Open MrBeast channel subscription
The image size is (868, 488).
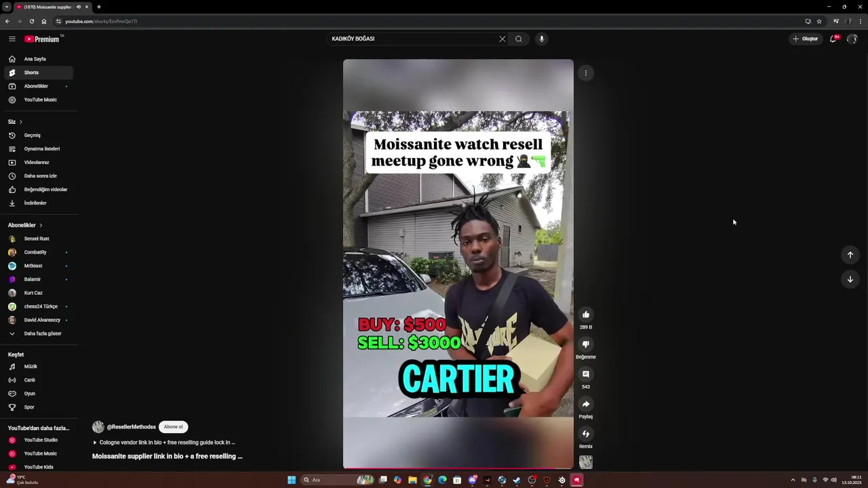[38, 266]
